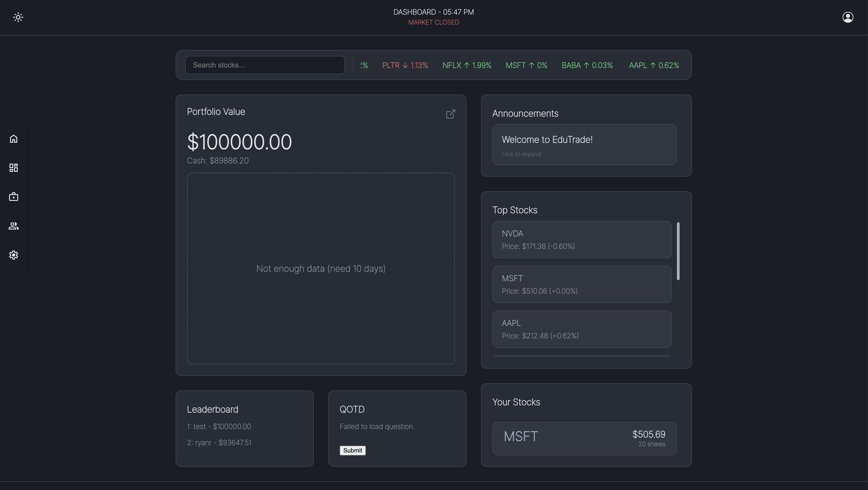
Task: Expand the NVDA stock card details
Action: point(581,239)
